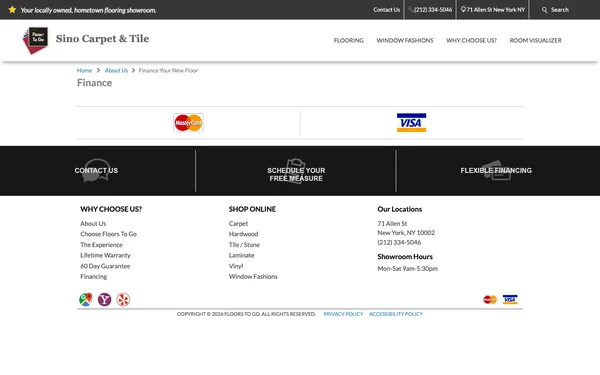This screenshot has height=375, width=600.
Task: Open Lifetime Warranty footer link
Action: point(105,255)
